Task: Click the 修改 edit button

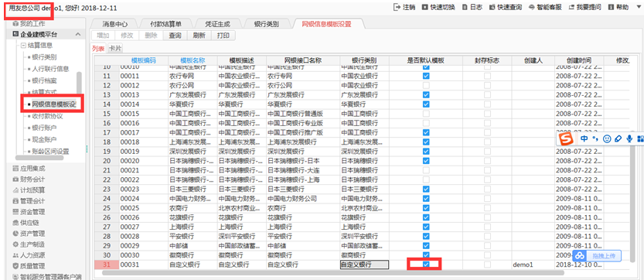Action: tap(127, 36)
